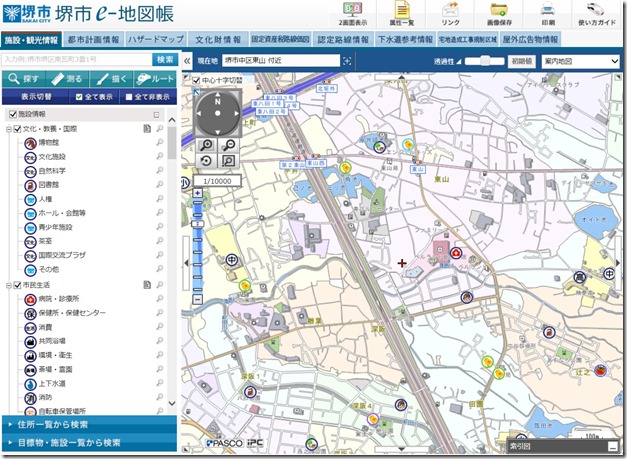
Task: Click the address search input field
Action: click(77, 60)
